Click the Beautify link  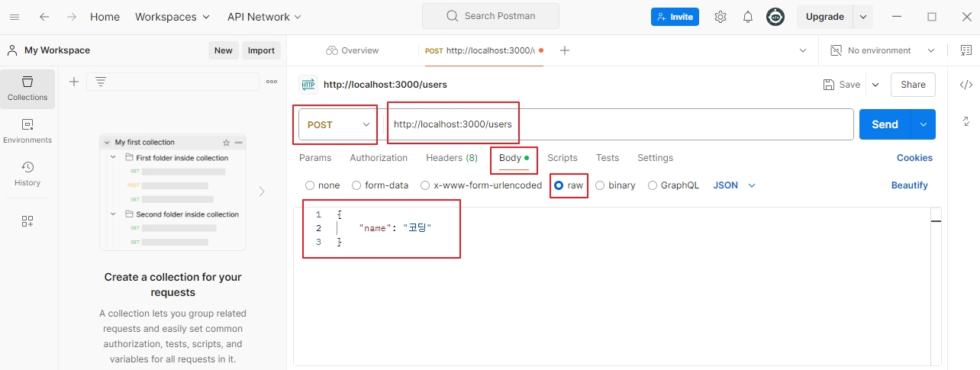910,185
